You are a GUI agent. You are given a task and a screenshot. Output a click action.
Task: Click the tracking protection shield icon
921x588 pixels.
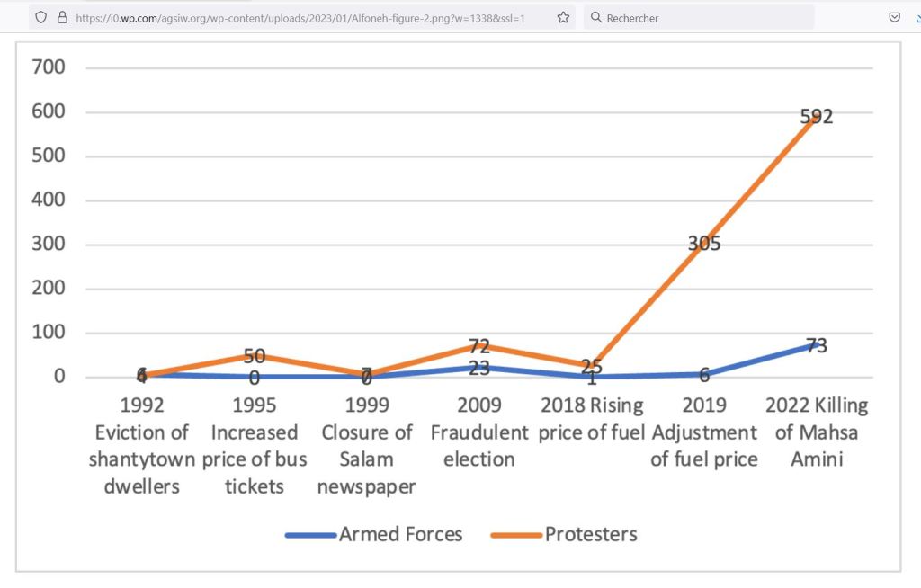coord(40,17)
